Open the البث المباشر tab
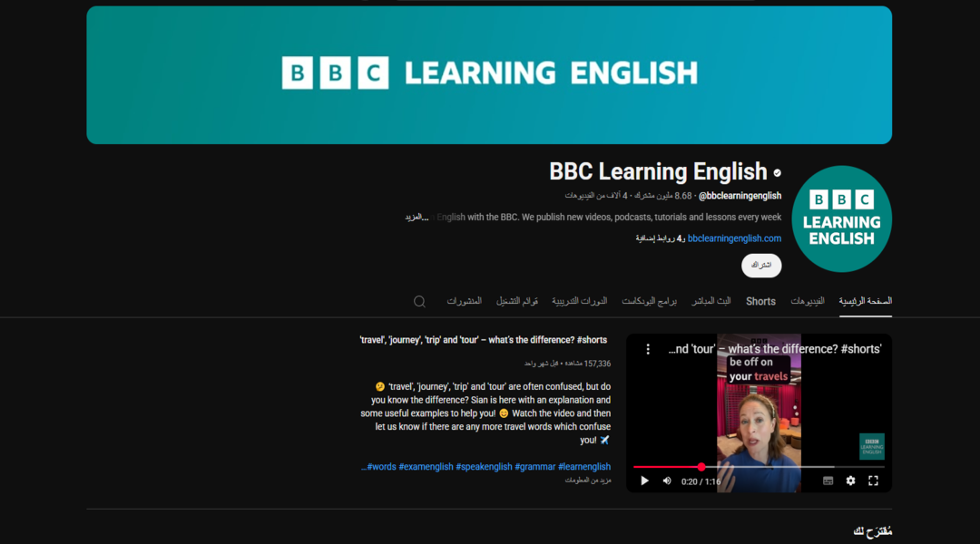 [x=711, y=302]
